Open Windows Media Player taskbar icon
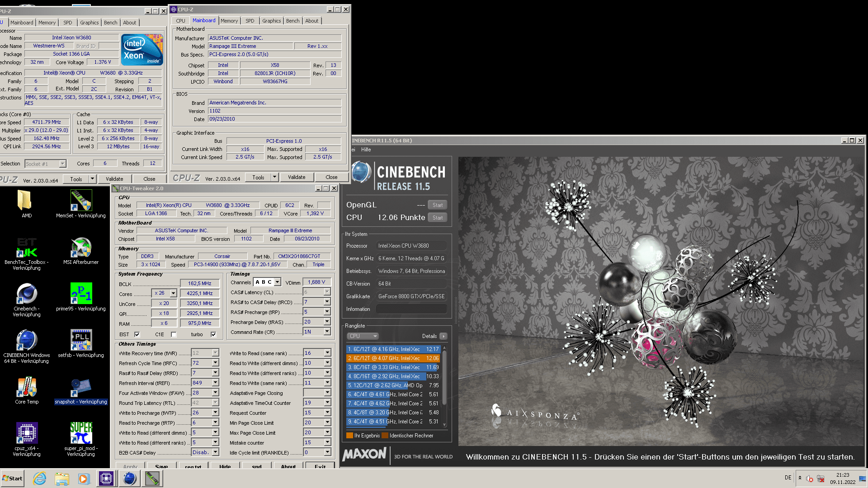This screenshot has width=868, height=488. (x=84, y=479)
